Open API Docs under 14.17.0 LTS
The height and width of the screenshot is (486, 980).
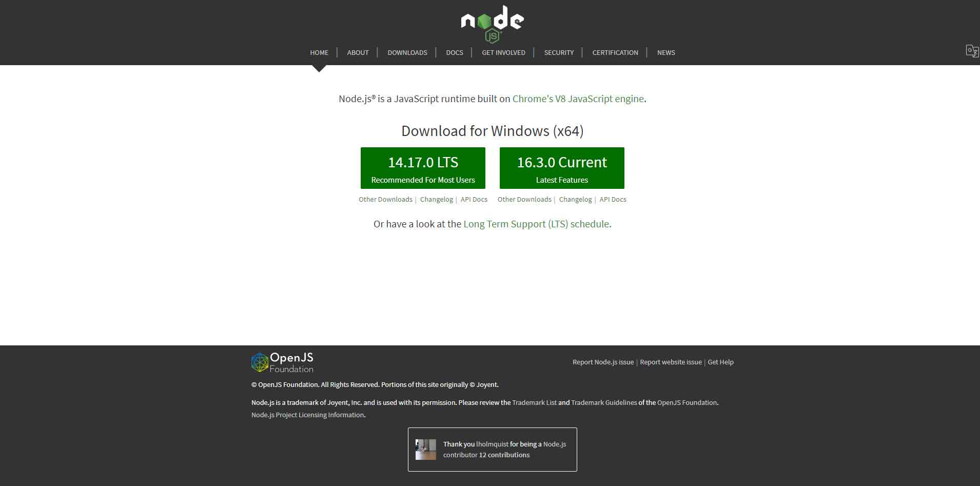click(474, 199)
